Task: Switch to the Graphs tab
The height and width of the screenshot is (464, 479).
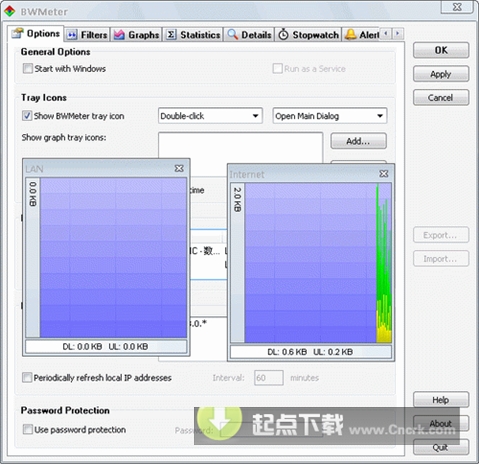Action: (136, 35)
